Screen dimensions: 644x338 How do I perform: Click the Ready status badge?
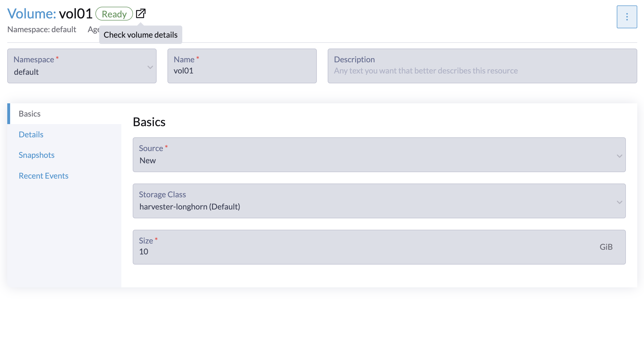click(x=114, y=14)
